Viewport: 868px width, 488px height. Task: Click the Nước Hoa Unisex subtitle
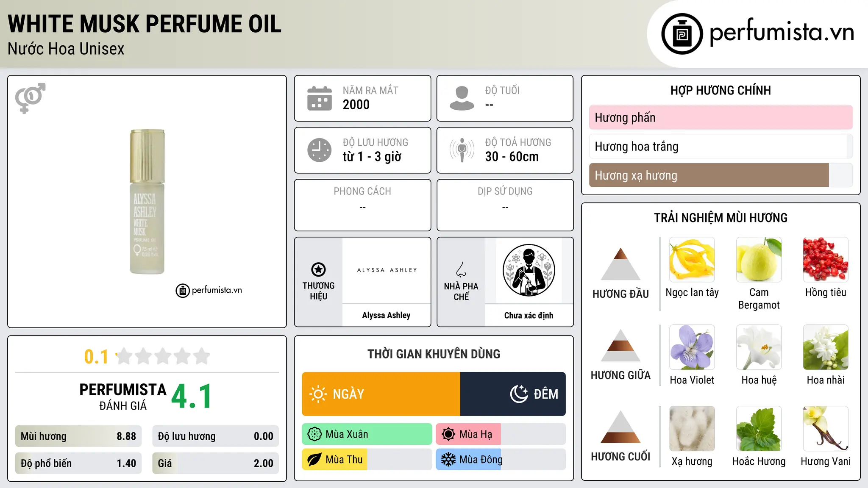click(x=66, y=49)
